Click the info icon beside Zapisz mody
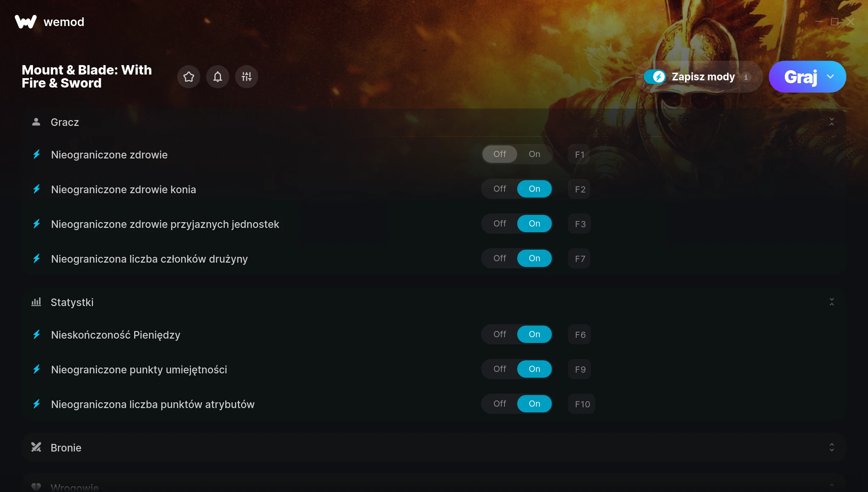The image size is (868, 492). [746, 77]
